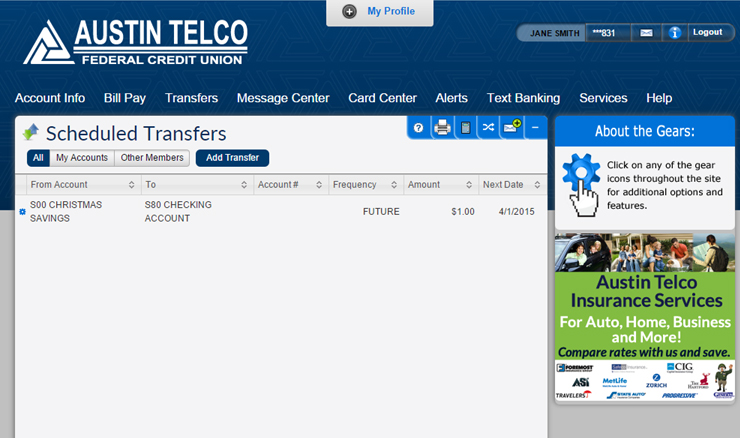Click the Add Transfer button
Image resolution: width=740 pixels, height=438 pixels.
232,158
